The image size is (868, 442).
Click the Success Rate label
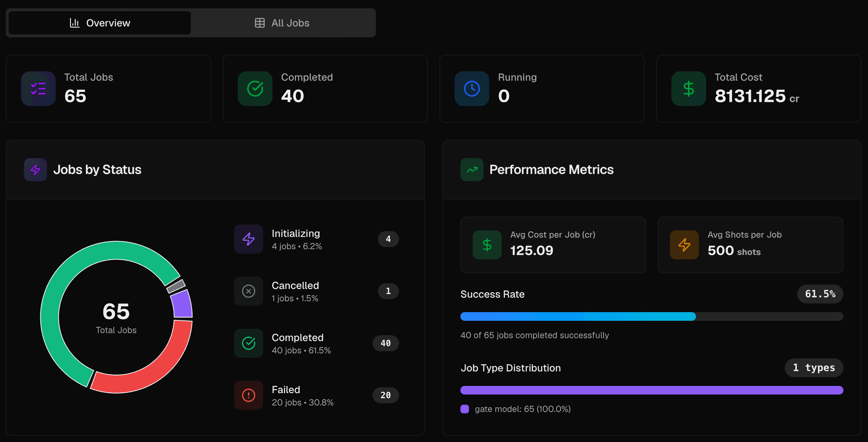coord(493,295)
